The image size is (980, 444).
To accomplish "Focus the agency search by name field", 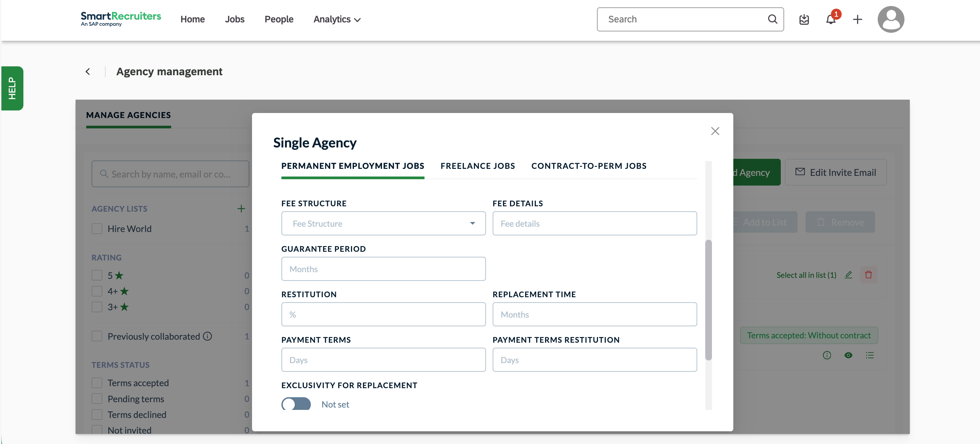I will coord(170,174).
